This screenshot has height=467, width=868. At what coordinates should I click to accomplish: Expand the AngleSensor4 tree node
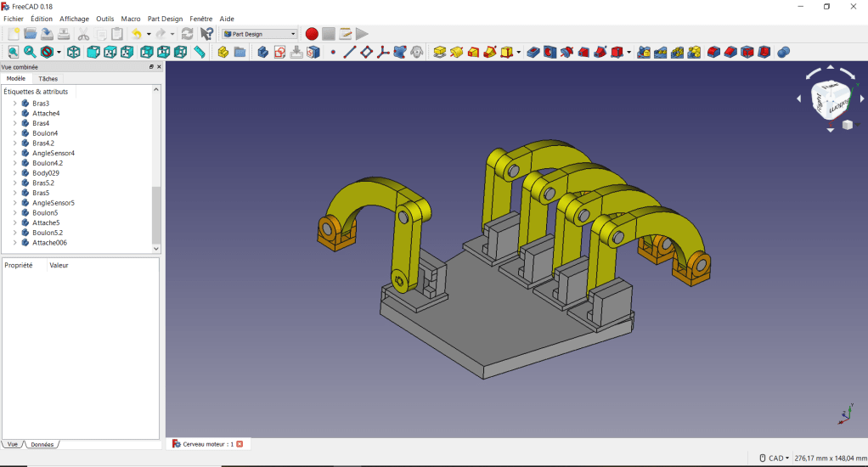14,154
